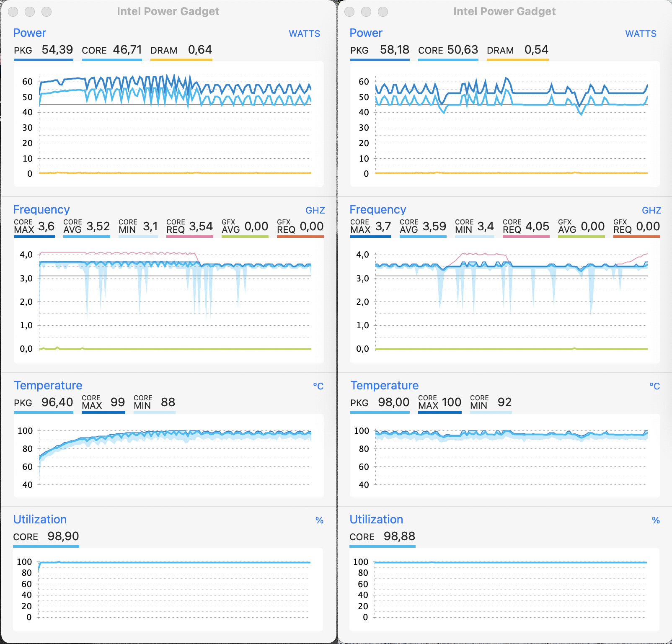This screenshot has height=644, width=672.
Task: Select the Frequency heading in left window
Action: pyautogui.click(x=41, y=209)
